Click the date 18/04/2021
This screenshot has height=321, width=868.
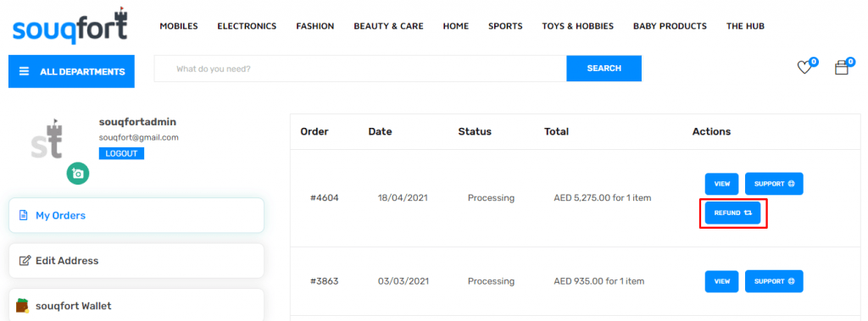(x=403, y=197)
